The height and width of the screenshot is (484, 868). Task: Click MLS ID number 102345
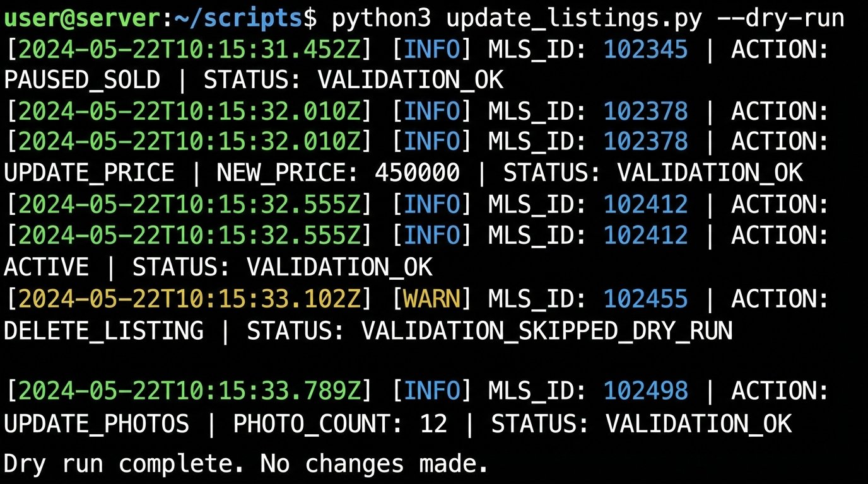pyautogui.click(x=645, y=49)
